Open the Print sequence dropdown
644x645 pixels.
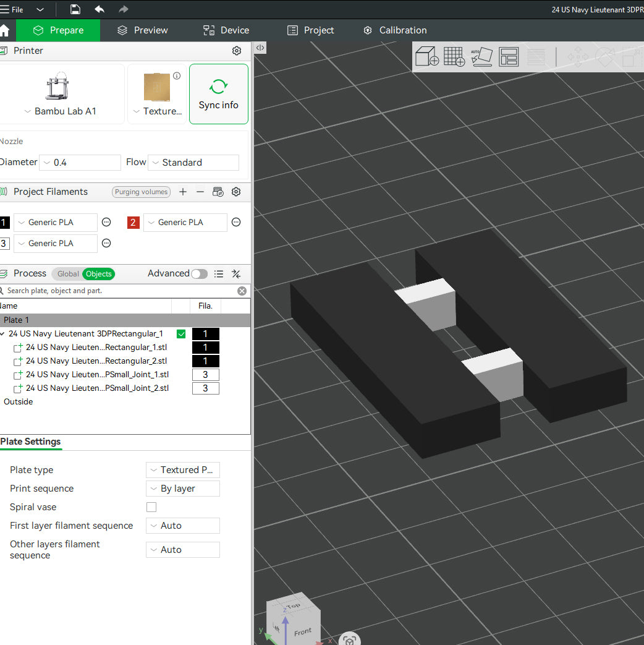(x=182, y=489)
